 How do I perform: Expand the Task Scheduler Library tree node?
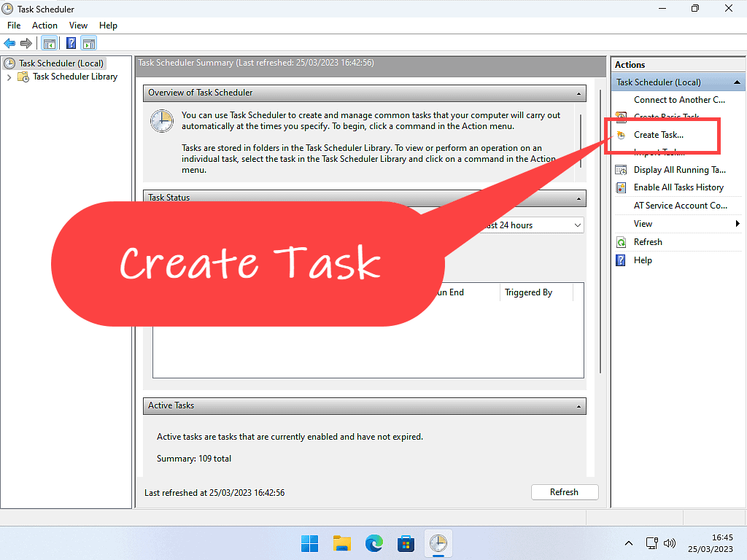tap(9, 77)
